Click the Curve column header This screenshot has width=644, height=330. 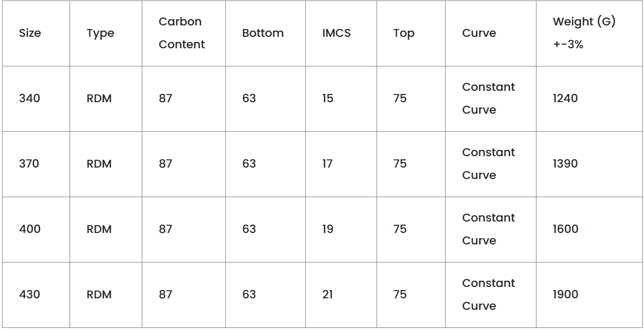pyautogui.click(x=479, y=34)
